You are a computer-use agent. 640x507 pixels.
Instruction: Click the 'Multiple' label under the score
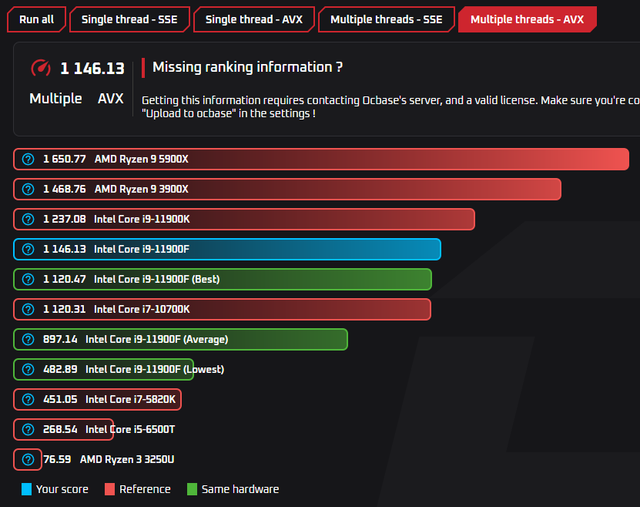pos(56,99)
